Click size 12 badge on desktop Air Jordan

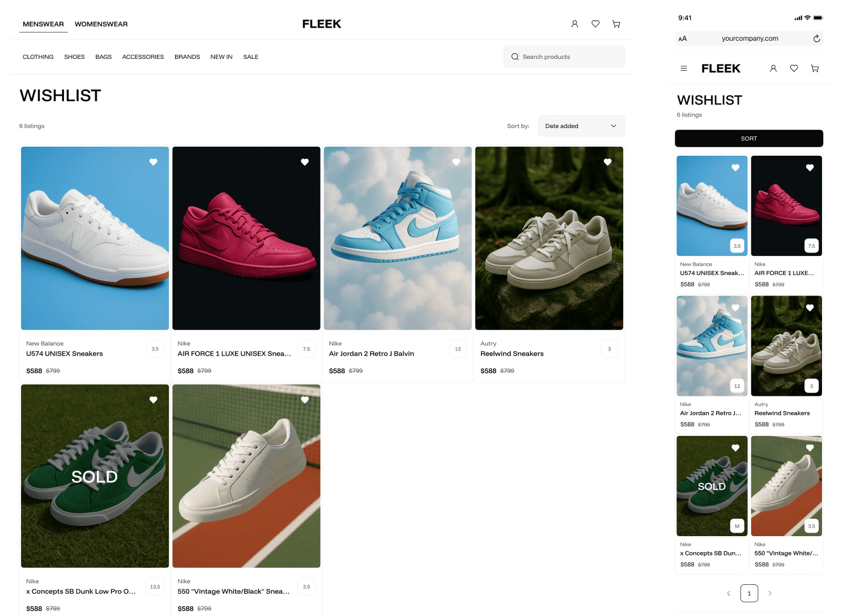pos(458,349)
